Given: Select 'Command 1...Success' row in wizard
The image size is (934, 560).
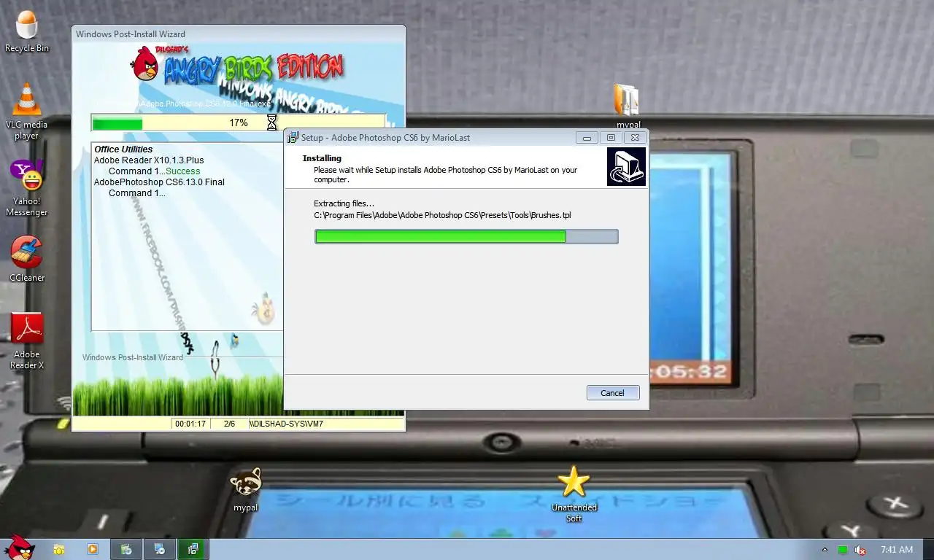Looking at the screenshot, I should (154, 171).
